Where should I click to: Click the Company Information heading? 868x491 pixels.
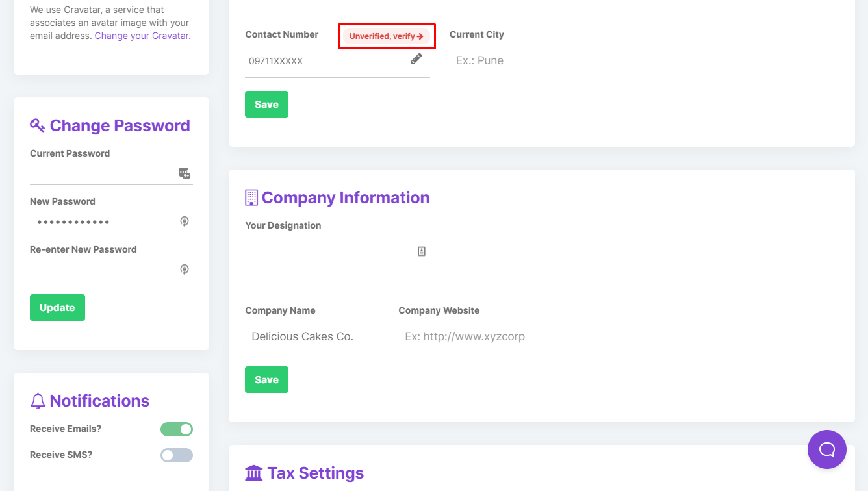click(x=346, y=197)
